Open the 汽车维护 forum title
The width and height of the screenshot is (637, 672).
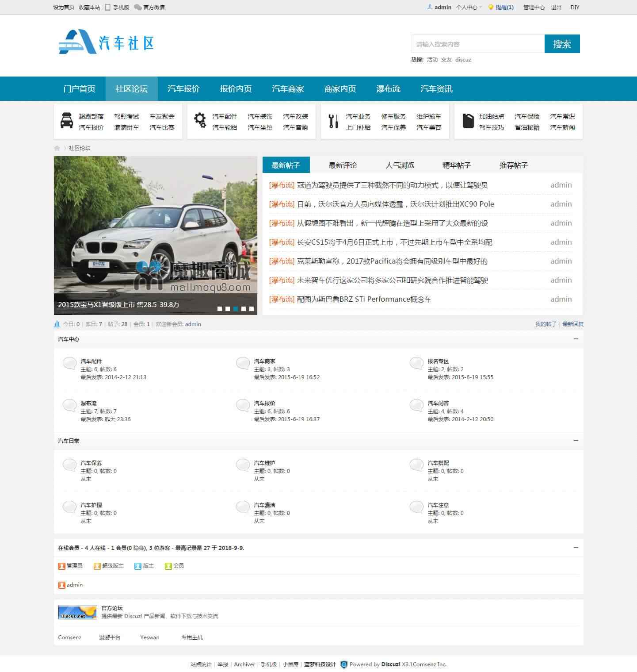coord(264,463)
